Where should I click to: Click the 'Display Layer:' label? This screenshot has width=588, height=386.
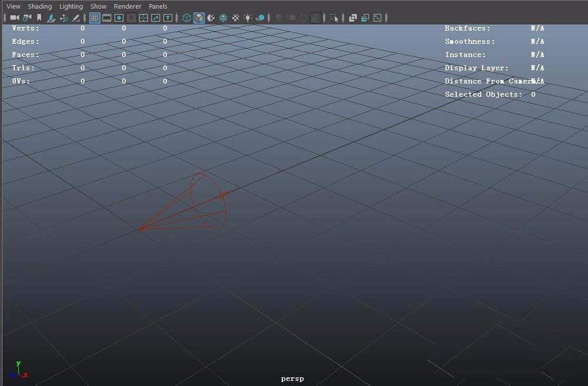pyautogui.click(x=477, y=68)
